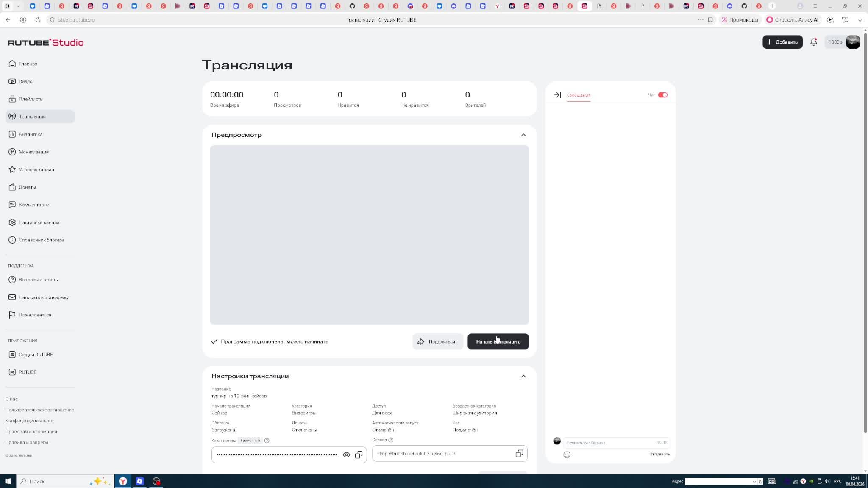The height and width of the screenshot is (488, 868).
Task: Reveal the stream key with eye icon
Action: click(346, 455)
